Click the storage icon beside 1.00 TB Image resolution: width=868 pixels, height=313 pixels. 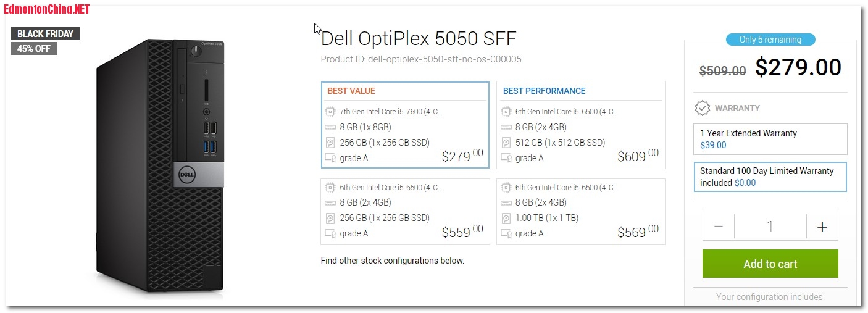(x=506, y=218)
